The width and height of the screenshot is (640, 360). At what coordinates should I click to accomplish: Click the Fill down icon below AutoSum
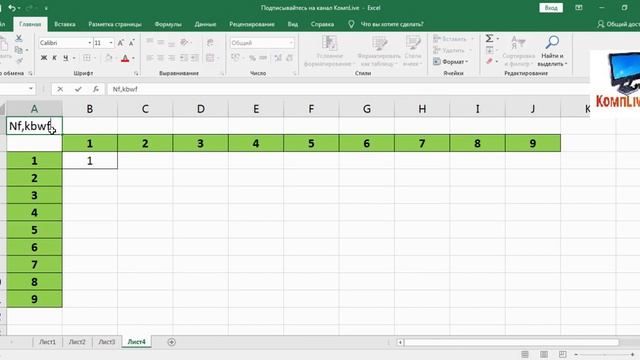pyautogui.click(x=489, y=50)
